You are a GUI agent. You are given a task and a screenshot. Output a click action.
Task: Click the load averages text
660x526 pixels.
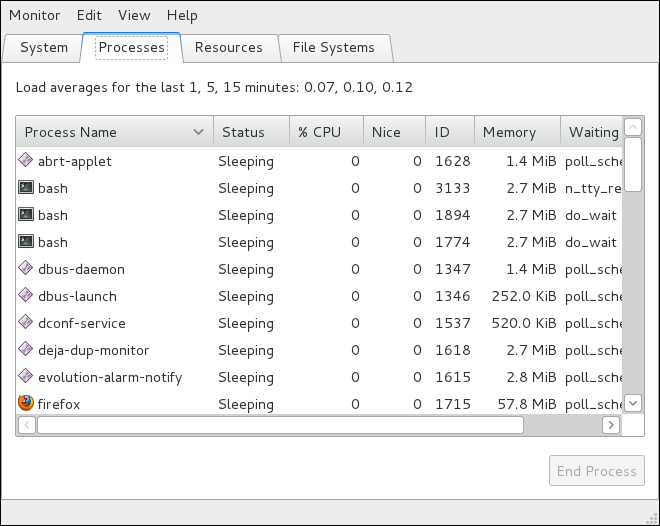[214, 87]
